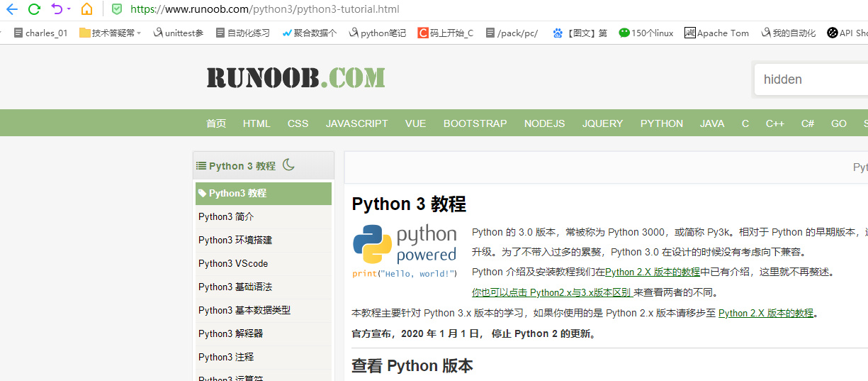Click the RUNOOB.COM site logo
Image resolution: width=868 pixels, height=381 pixels.
(x=296, y=78)
